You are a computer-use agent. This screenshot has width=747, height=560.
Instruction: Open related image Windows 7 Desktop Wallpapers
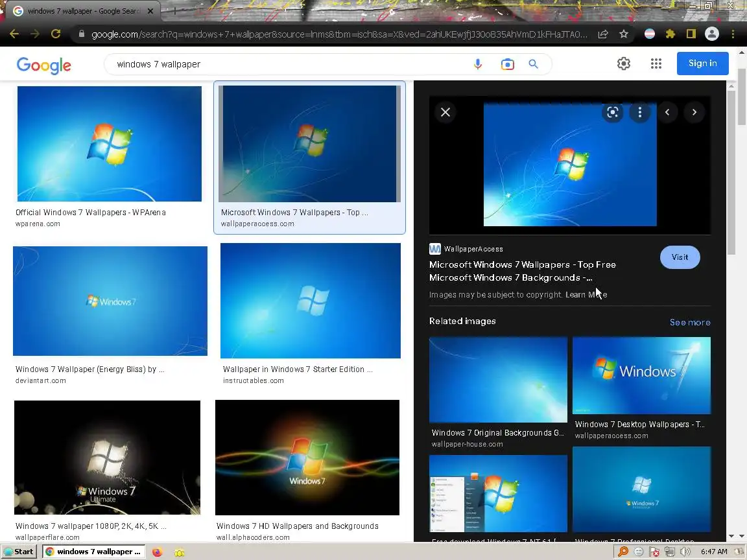pyautogui.click(x=642, y=376)
